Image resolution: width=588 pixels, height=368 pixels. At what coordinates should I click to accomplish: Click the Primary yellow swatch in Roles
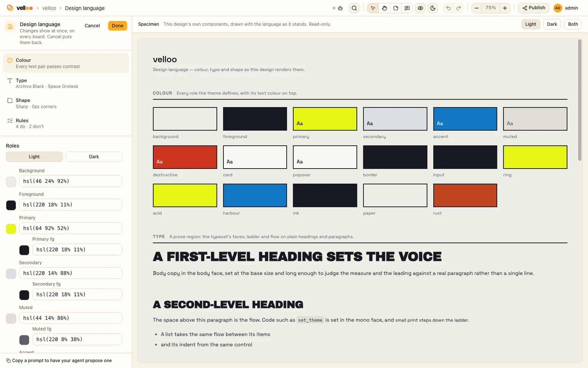coord(11,229)
